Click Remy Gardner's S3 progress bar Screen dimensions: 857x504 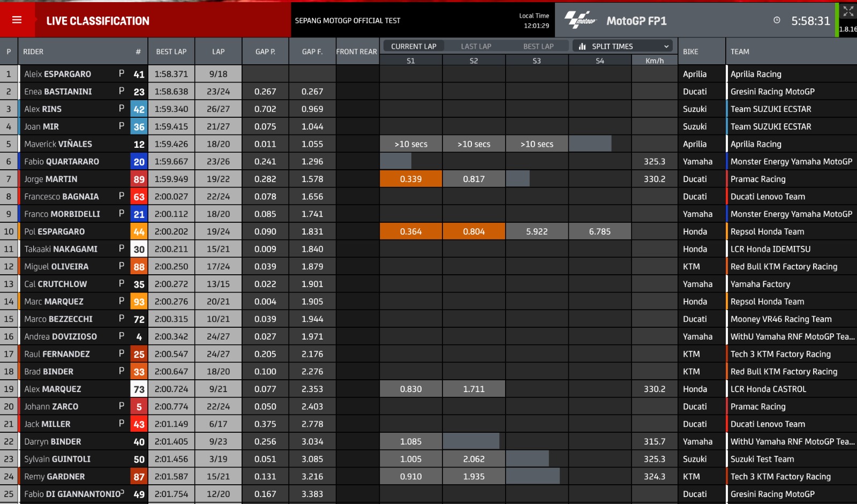tap(533, 476)
